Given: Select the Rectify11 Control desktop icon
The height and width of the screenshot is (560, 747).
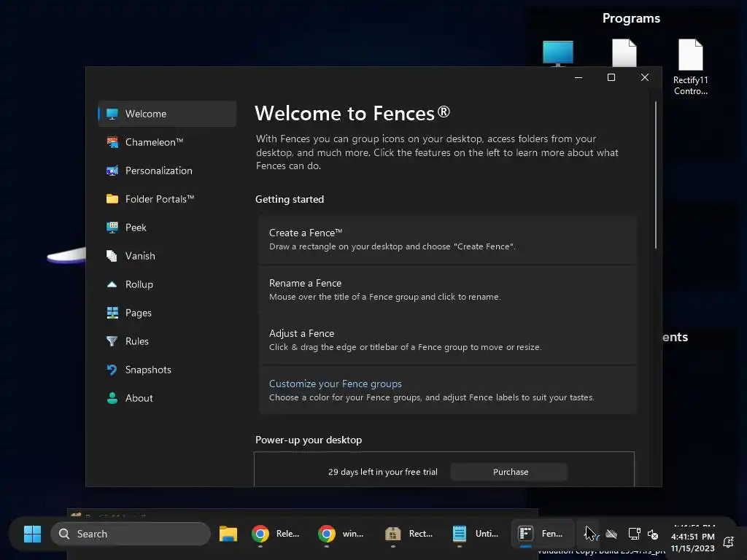Looking at the screenshot, I should pos(690,68).
